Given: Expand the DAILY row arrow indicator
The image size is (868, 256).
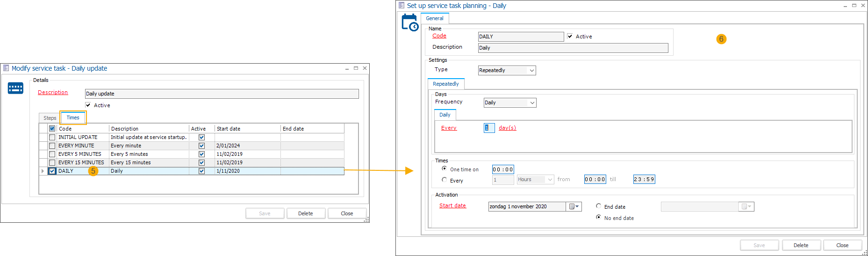Looking at the screenshot, I should coord(43,171).
